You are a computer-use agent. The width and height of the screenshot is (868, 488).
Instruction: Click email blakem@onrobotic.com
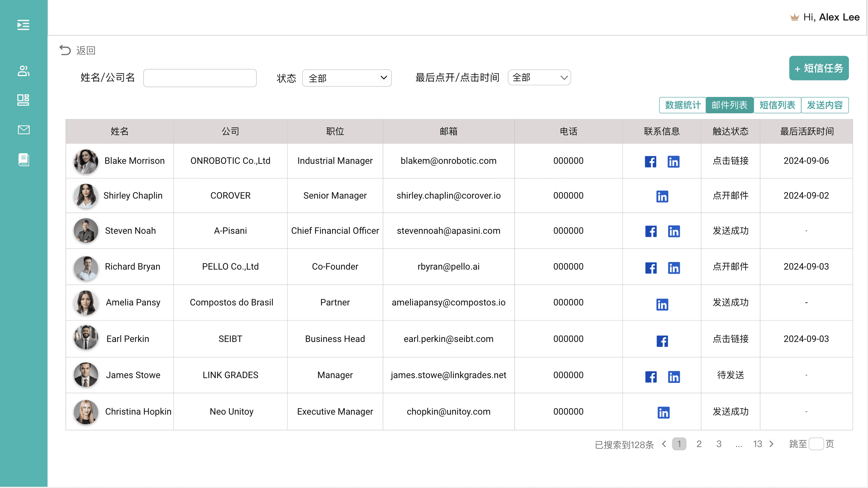448,161
